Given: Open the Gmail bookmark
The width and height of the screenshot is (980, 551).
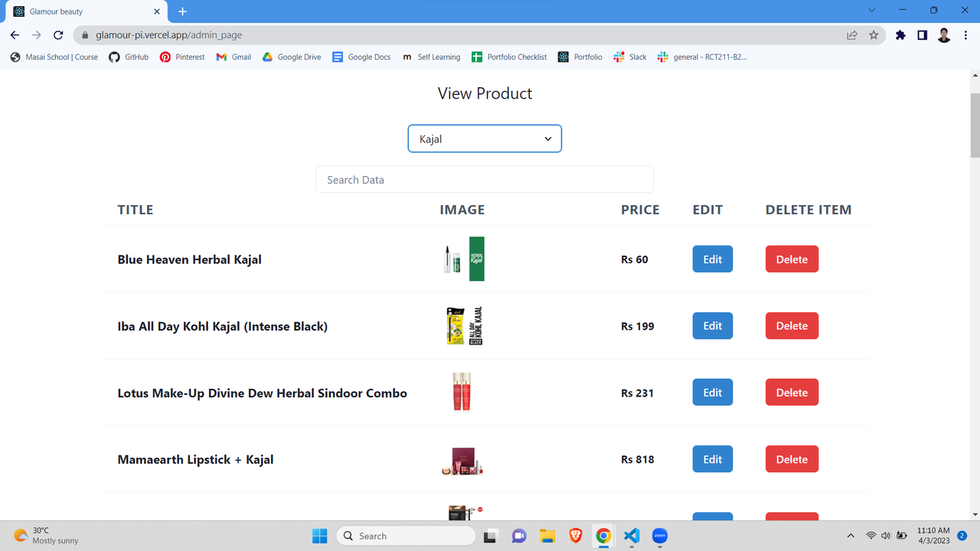Looking at the screenshot, I should (234, 57).
